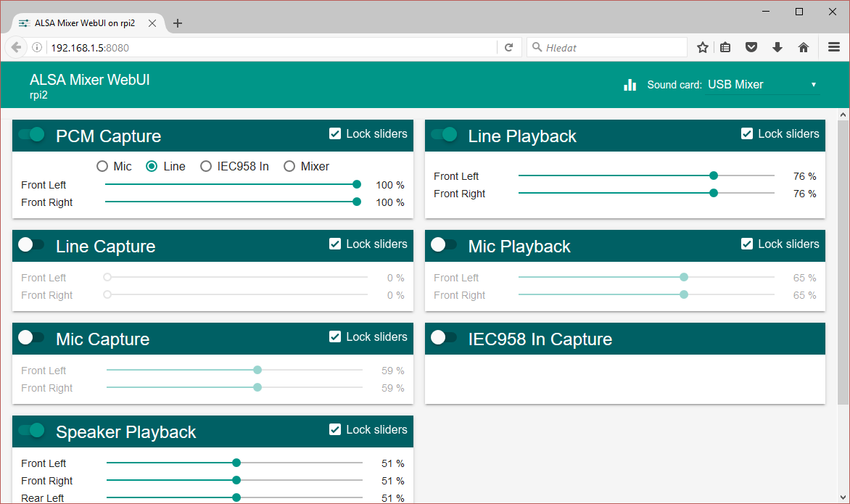
Task: Open the downloads arrow icon
Action: tap(777, 47)
